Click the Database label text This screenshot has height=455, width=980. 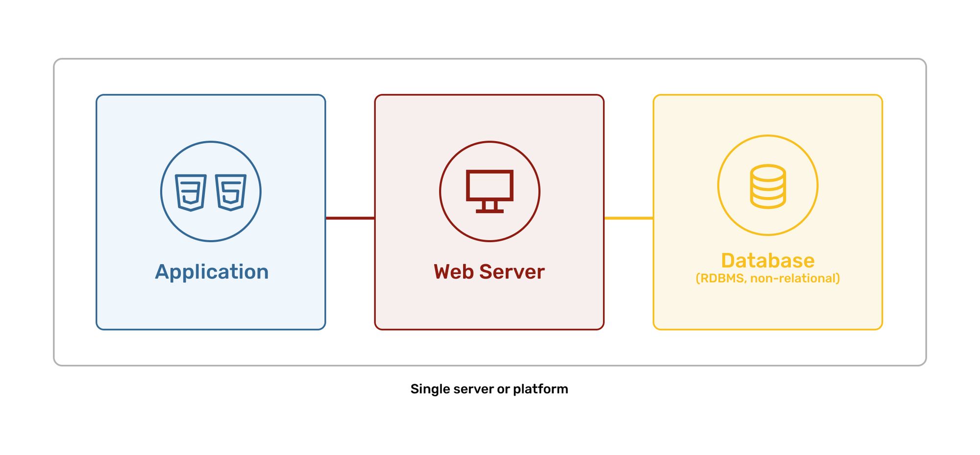tap(767, 261)
